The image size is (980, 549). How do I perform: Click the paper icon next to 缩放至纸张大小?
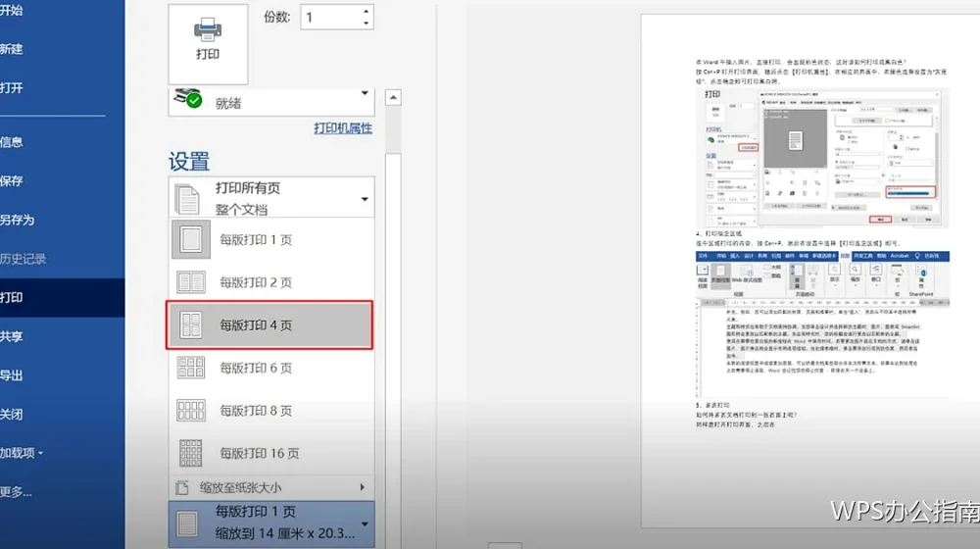tap(182, 487)
